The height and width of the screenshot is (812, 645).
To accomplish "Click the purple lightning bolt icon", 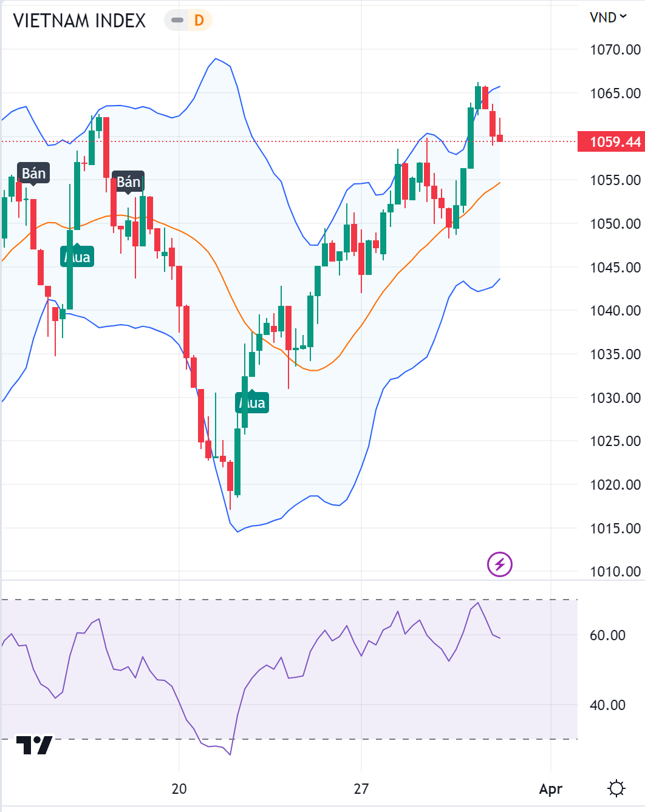I will click(499, 564).
